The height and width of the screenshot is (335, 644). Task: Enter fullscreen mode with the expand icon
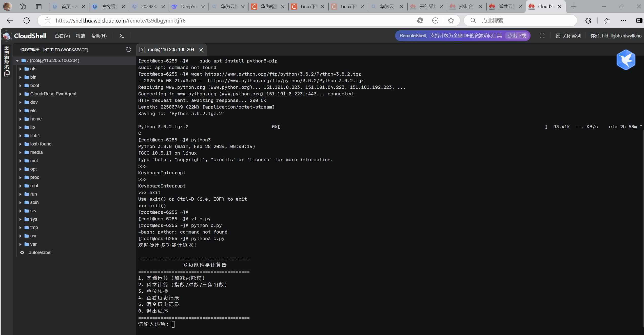(542, 36)
